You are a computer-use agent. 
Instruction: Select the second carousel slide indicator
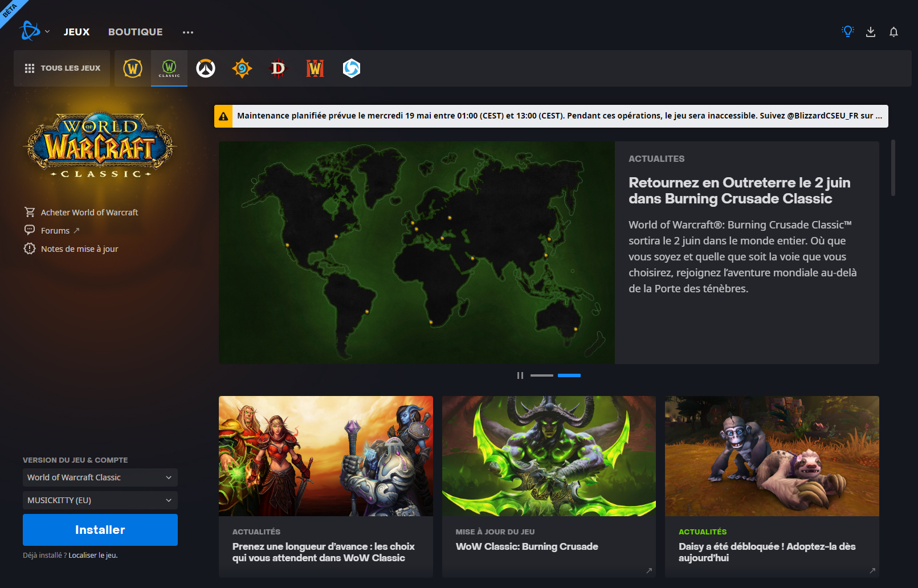pos(569,375)
